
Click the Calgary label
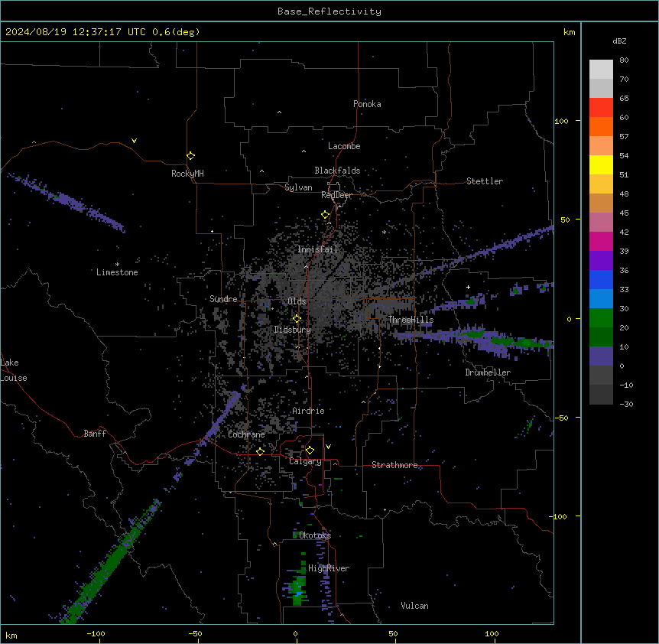point(305,461)
